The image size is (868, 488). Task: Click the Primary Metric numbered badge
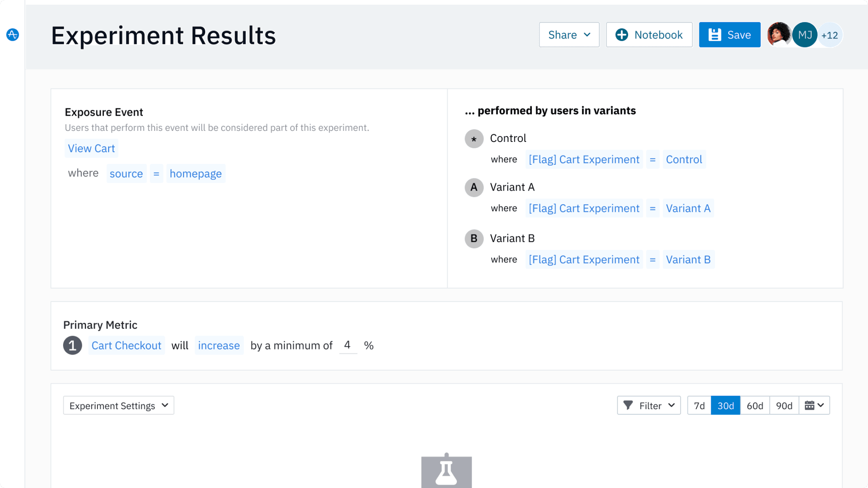pyautogui.click(x=72, y=345)
